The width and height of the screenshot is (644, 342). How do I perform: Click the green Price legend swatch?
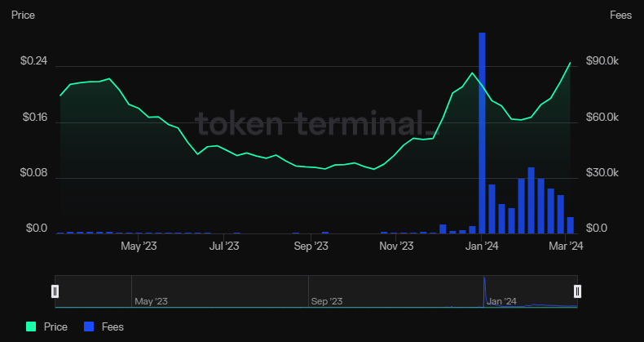[31, 326]
